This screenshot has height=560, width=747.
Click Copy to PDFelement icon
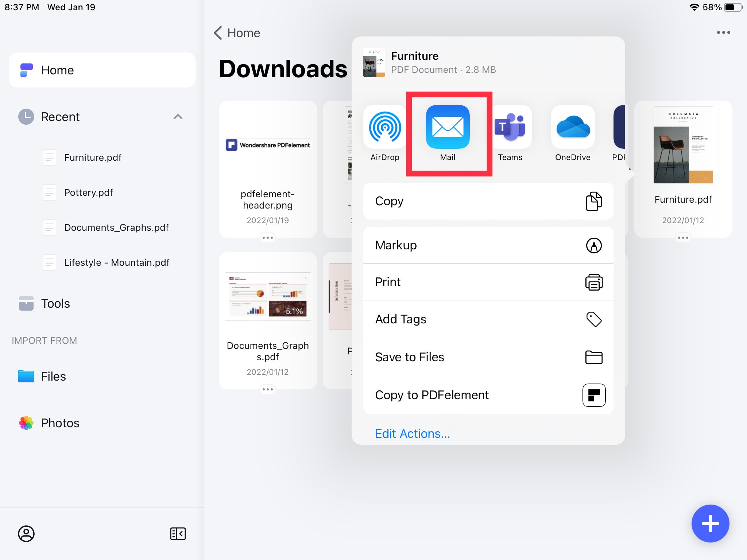click(x=593, y=395)
